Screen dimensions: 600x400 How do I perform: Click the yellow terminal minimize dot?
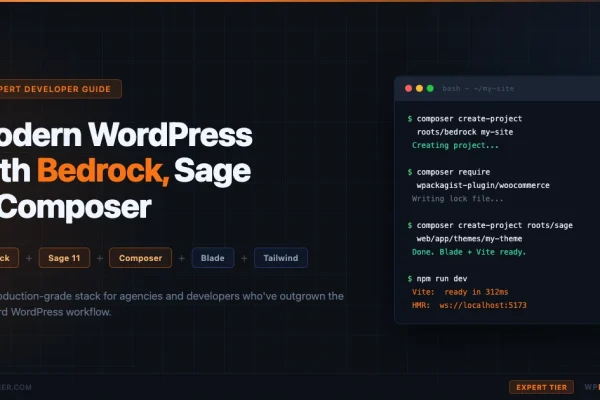click(x=419, y=88)
